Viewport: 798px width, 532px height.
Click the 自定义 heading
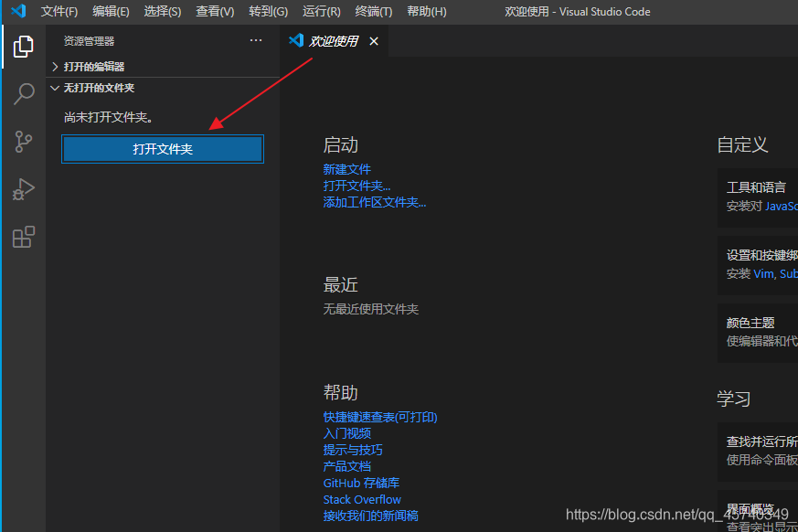[742, 144]
